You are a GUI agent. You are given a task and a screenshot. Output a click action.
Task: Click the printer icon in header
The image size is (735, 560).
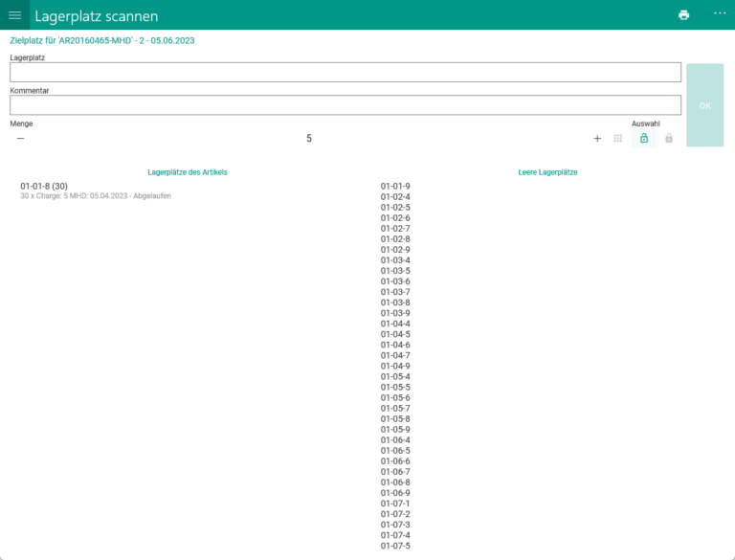tap(683, 15)
